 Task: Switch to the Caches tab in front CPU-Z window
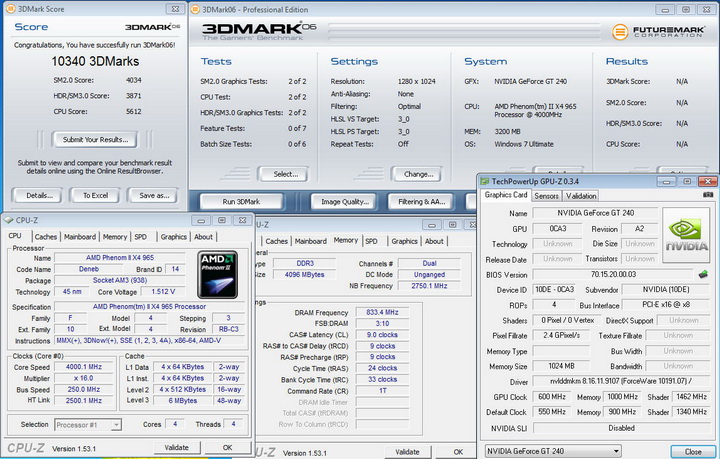point(46,237)
